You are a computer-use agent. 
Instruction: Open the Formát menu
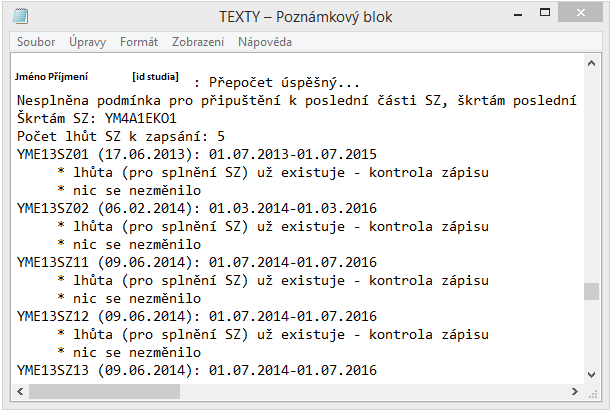139,42
